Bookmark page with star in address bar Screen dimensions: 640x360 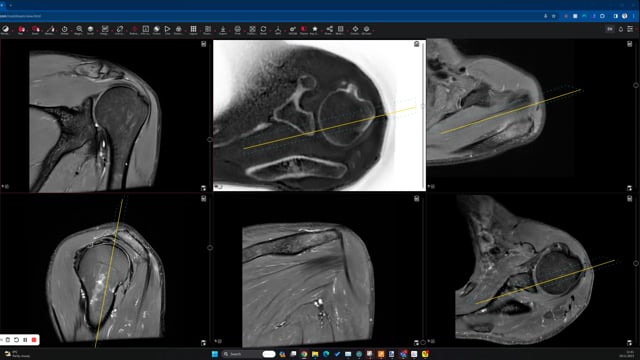point(554,16)
